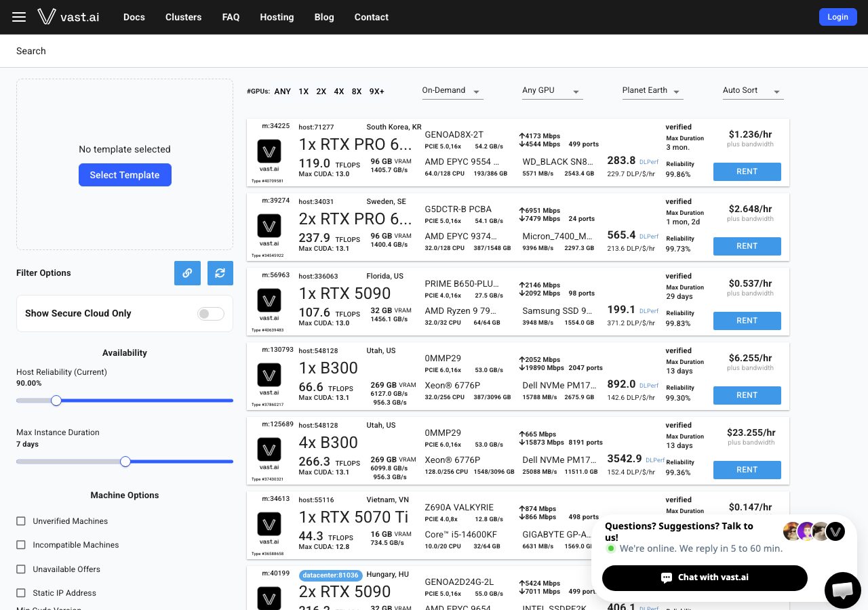Image resolution: width=868 pixels, height=610 pixels.
Task: Click the Host Reliability slider handle
Action: point(56,401)
